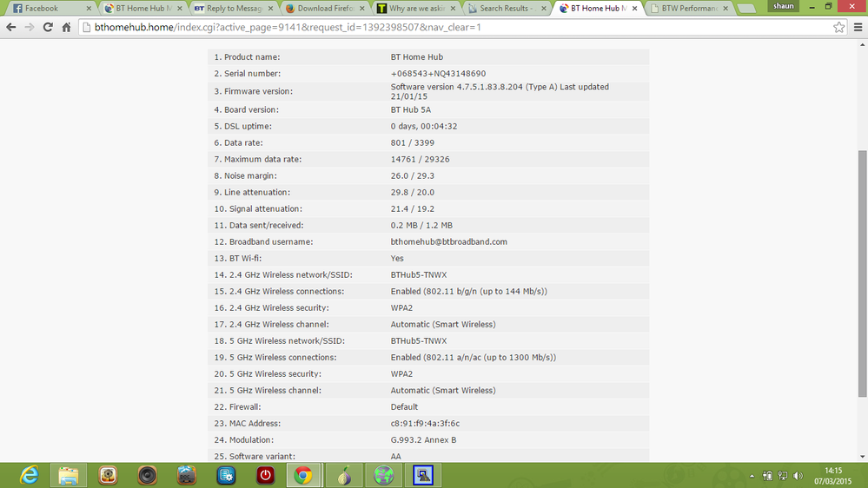This screenshot has width=868, height=488.
Task: Select MAC address c8:91:f9:4a:3f:6c
Action: pyautogui.click(x=425, y=423)
